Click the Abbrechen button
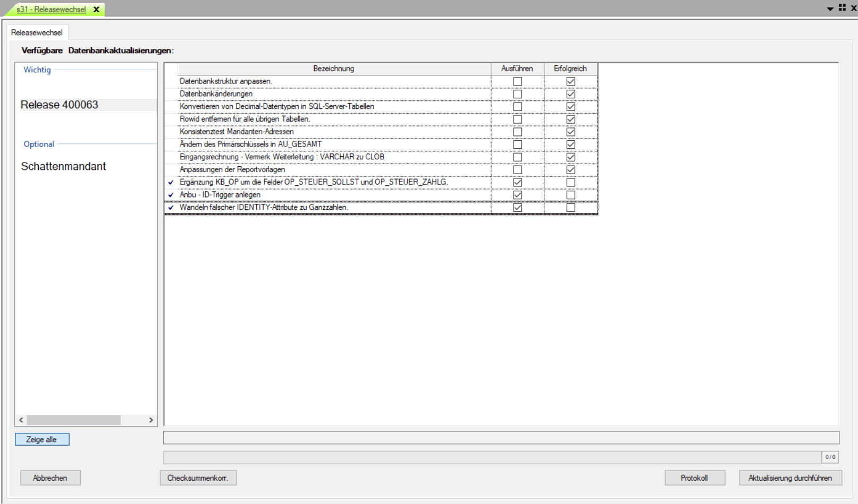This screenshot has height=504, width=858. coord(50,478)
